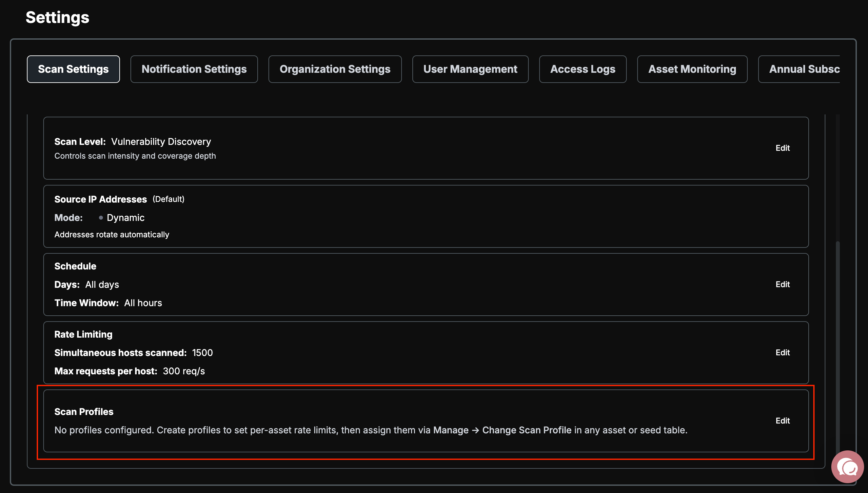Click the 'Dynamic' mode value
The width and height of the screenshot is (868, 493).
tap(126, 218)
